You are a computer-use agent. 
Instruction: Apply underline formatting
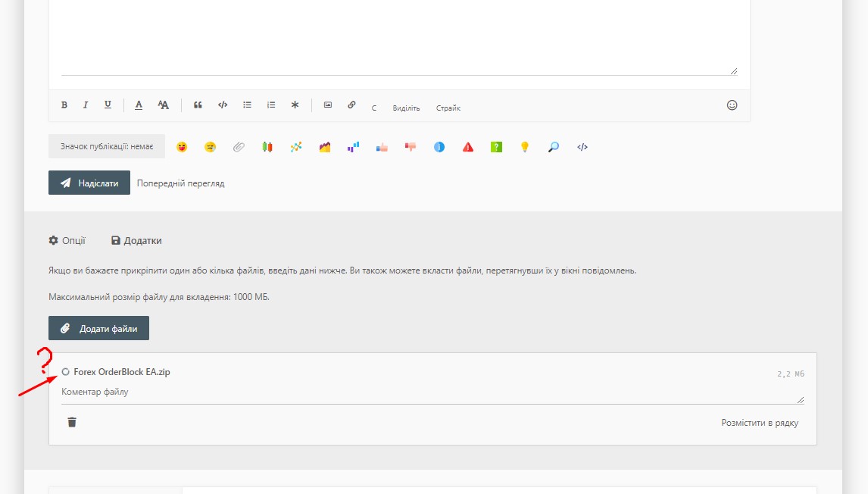pyautogui.click(x=108, y=105)
